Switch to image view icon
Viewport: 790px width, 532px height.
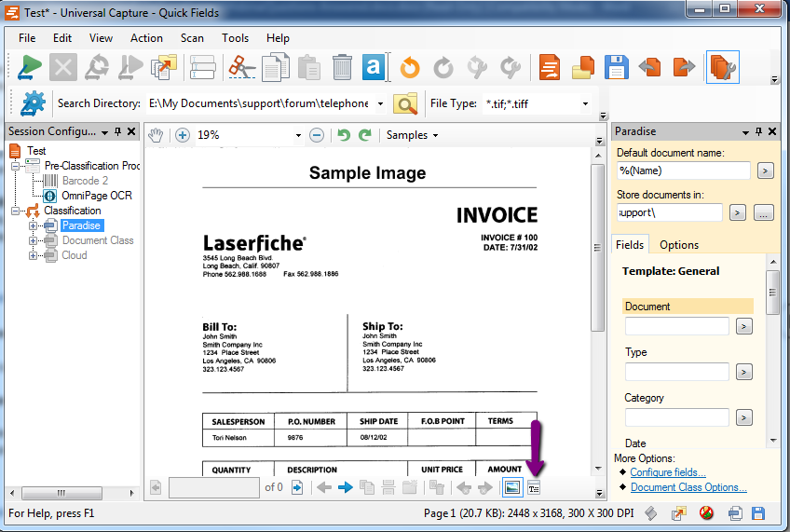(512, 487)
